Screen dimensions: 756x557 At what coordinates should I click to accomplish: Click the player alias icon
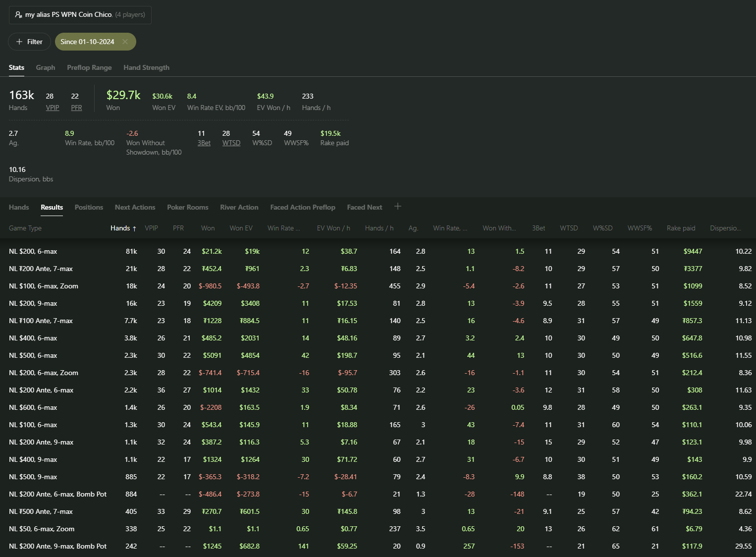(19, 15)
